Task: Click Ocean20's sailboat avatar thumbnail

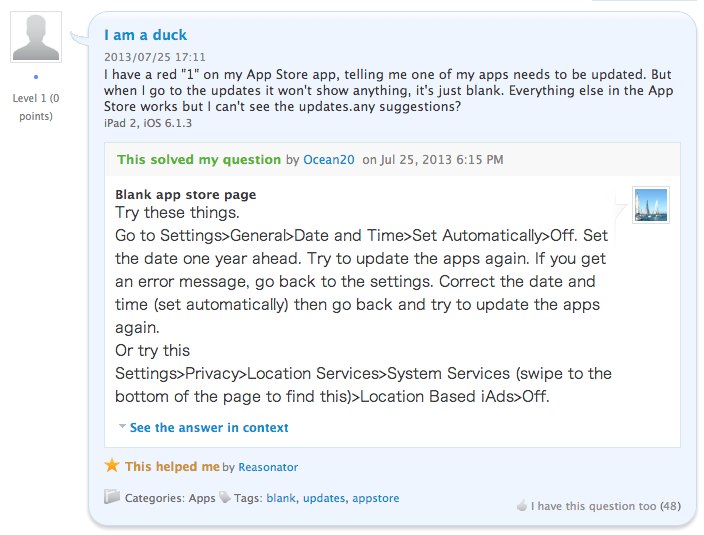Action: [x=650, y=205]
